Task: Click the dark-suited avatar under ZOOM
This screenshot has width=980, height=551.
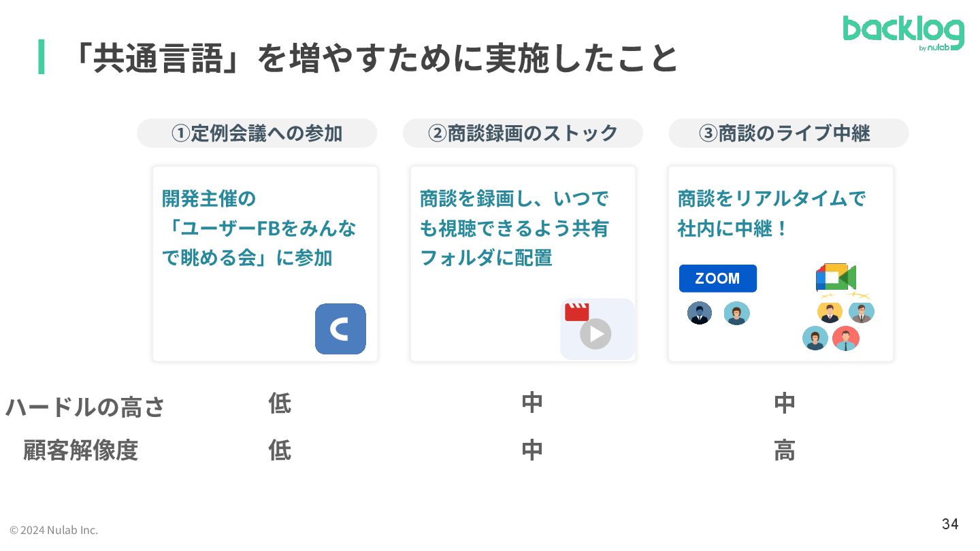Action: tap(699, 314)
